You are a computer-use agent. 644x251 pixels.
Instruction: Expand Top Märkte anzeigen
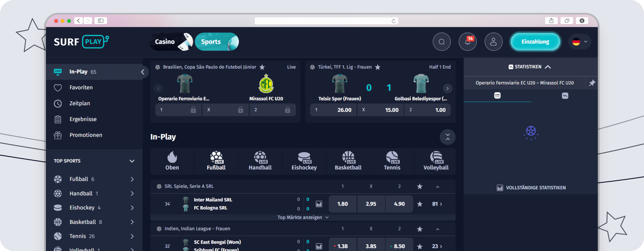click(x=303, y=218)
